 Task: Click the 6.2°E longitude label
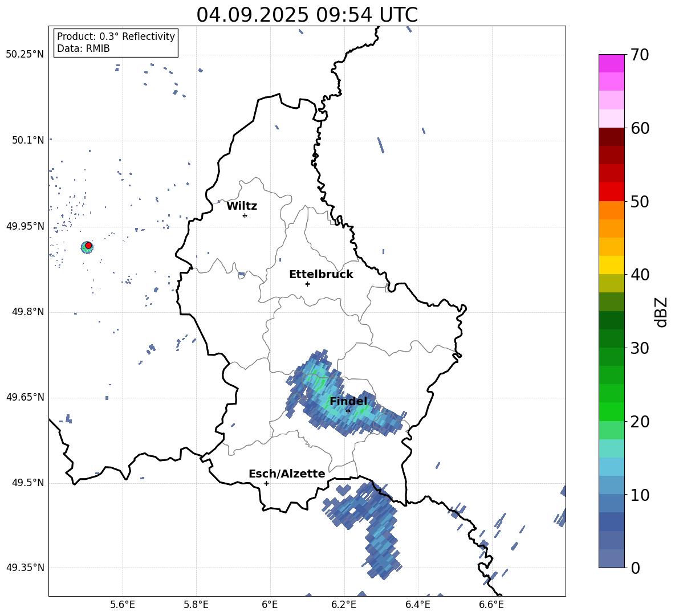tap(344, 605)
